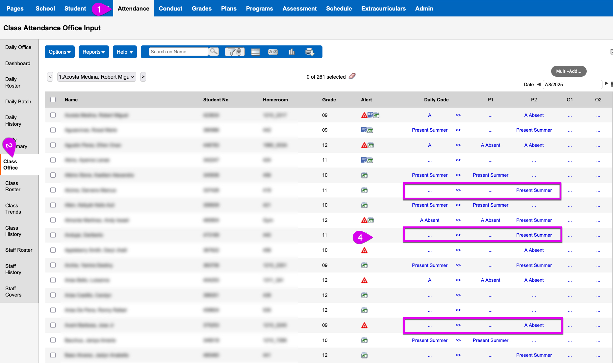The image size is (613, 364).
Task: Open Daily Batch in the sidebar
Action: click(18, 102)
